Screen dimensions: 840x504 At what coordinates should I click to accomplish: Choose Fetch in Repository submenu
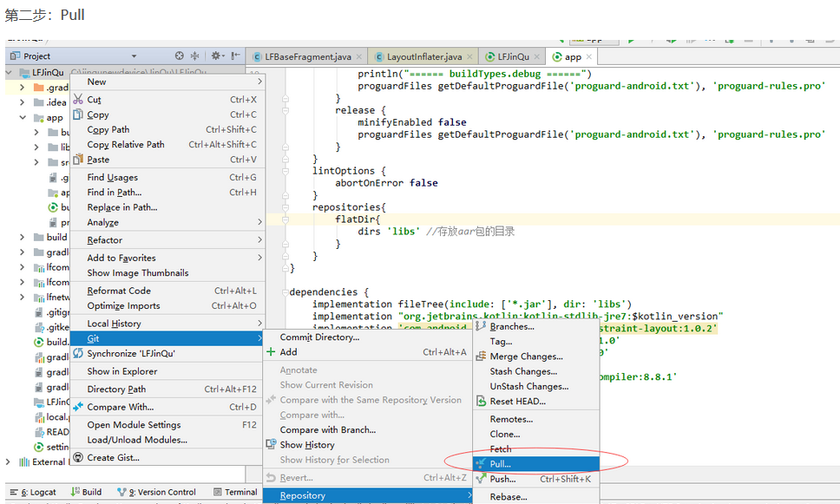535,448
